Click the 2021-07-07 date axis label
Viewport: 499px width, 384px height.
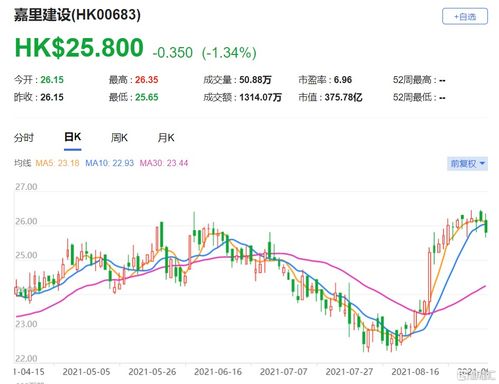point(283,372)
